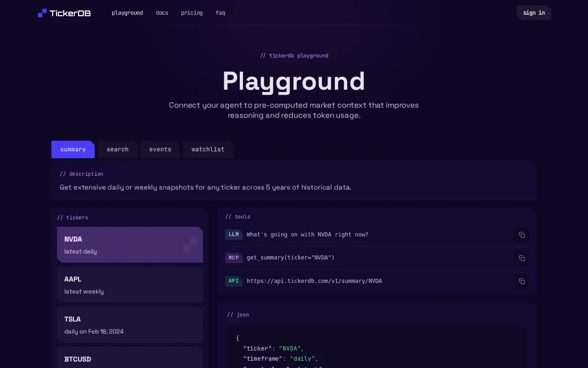Open the pricing page
Viewport: 588px width, 368px height.
(192, 13)
